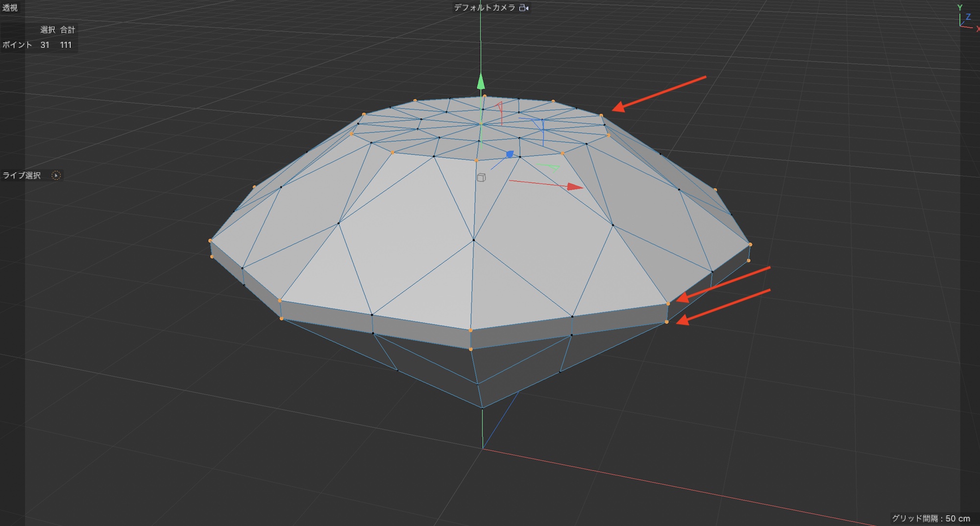Click the red X-axis arrow handle
Screen dimensions: 980x526
(575, 187)
